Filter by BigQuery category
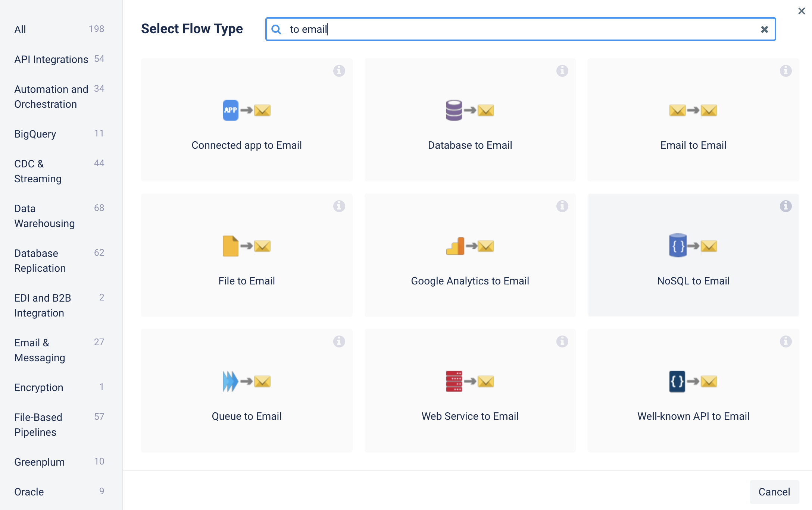Image resolution: width=812 pixels, height=510 pixels. coord(59,133)
